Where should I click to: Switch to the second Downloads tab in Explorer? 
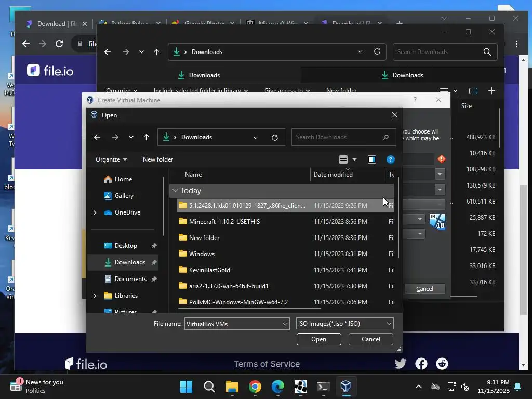[x=403, y=75]
